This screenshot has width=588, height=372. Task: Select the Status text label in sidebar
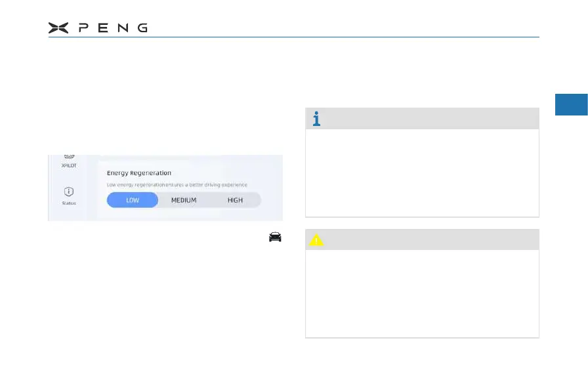click(x=69, y=203)
